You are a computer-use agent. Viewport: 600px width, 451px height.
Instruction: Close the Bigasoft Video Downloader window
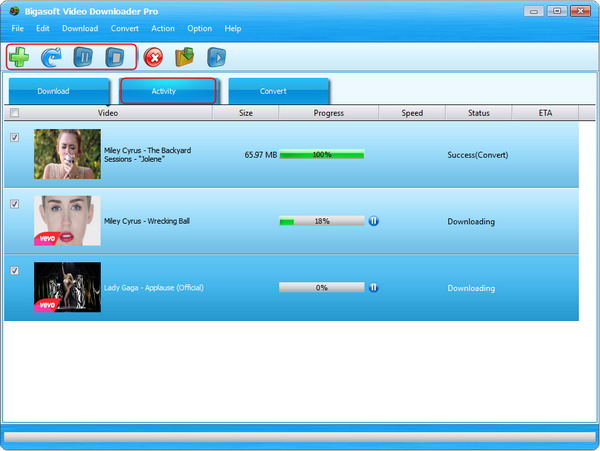pos(580,11)
